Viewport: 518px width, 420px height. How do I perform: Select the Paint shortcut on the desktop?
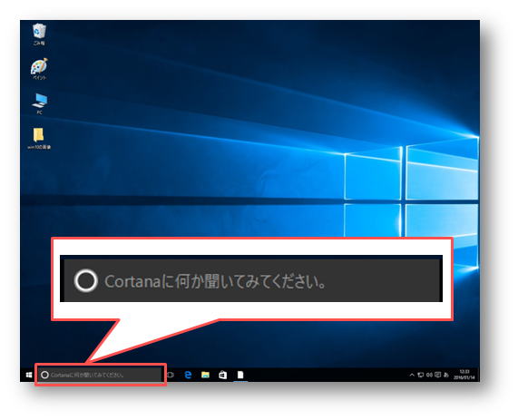pos(39,69)
